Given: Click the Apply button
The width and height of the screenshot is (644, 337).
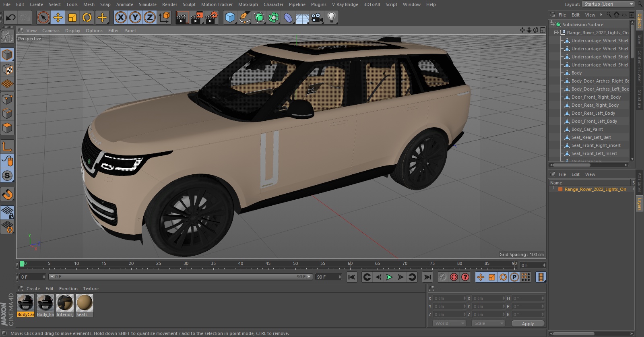Looking at the screenshot, I should click(528, 324).
